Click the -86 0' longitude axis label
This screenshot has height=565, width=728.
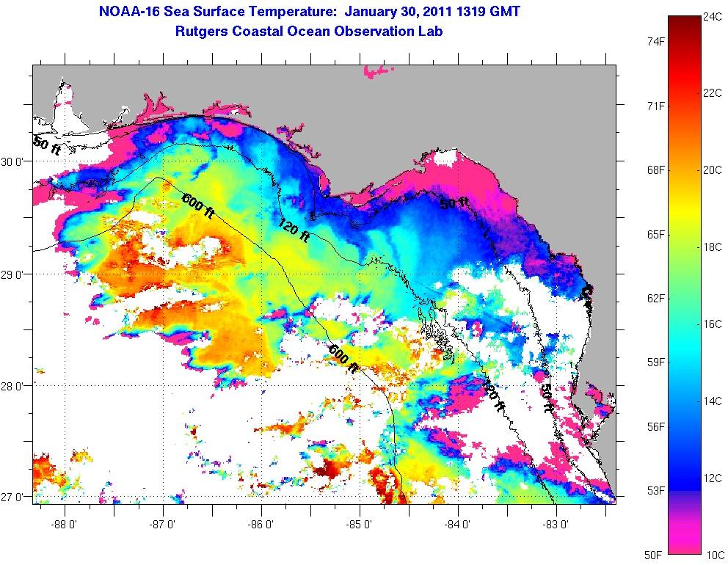tap(261, 525)
